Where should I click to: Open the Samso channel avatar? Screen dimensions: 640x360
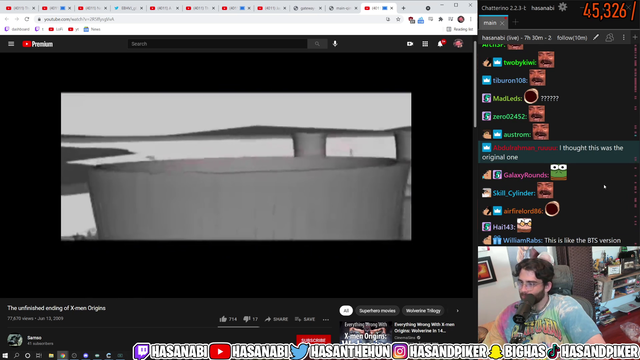pyautogui.click(x=15, y=340)
